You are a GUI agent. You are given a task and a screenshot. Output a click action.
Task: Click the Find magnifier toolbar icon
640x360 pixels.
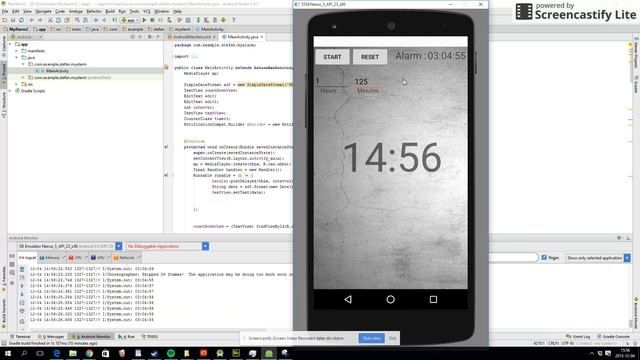(77, 20)
